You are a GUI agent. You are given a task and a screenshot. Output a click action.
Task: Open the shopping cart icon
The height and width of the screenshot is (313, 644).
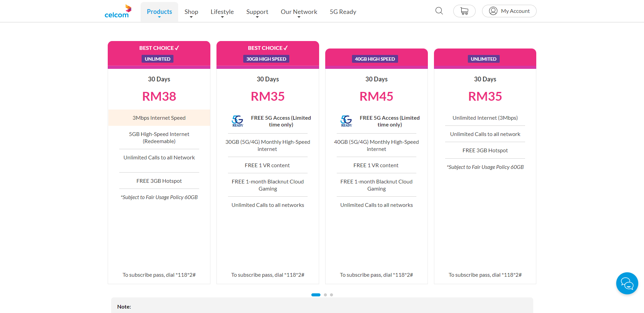point(464,11)
